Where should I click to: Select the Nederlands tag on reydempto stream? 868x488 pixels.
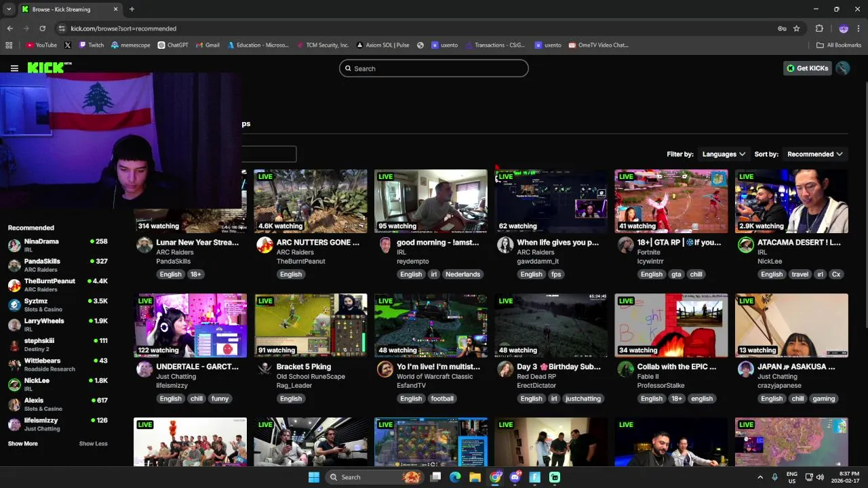tap(463, 274)
